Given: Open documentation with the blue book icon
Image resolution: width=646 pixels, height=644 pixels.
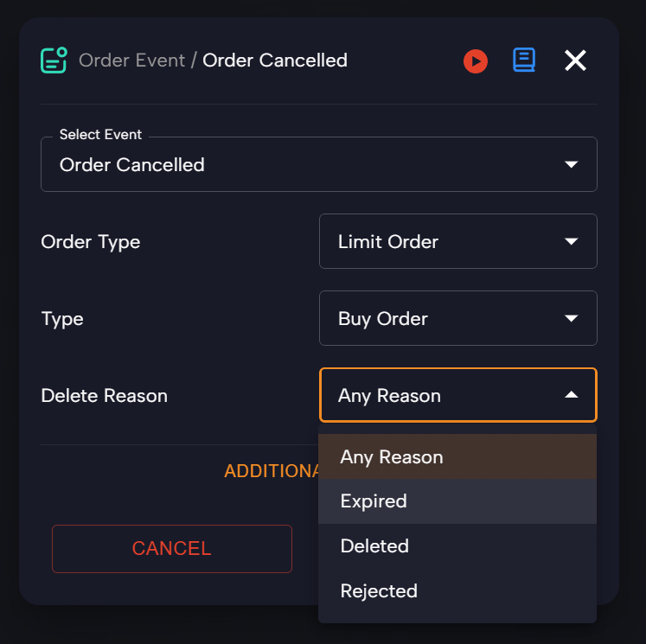Looking at the screenshot, I should [x=524, y=61].
